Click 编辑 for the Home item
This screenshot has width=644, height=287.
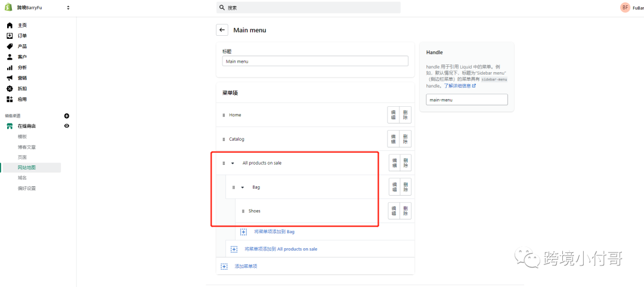[x=394, y=115]
